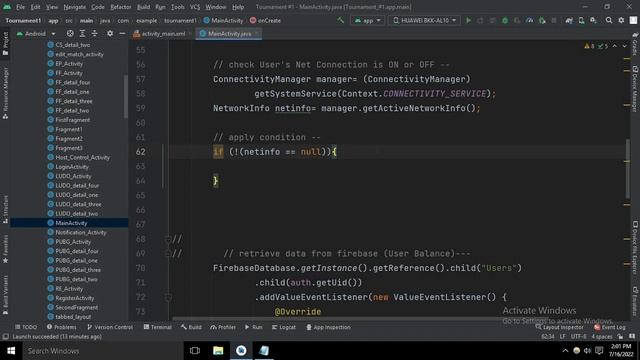Go to previous highlighted error arrow
640x360 pixels.
615,46
